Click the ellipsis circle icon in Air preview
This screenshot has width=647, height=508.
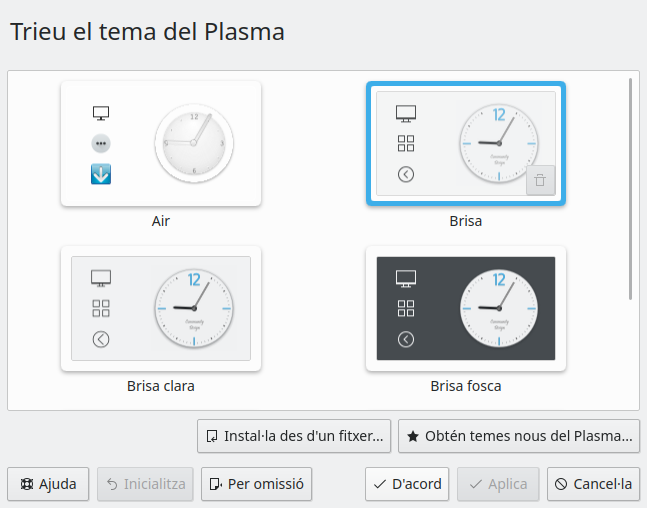point(101,144)
